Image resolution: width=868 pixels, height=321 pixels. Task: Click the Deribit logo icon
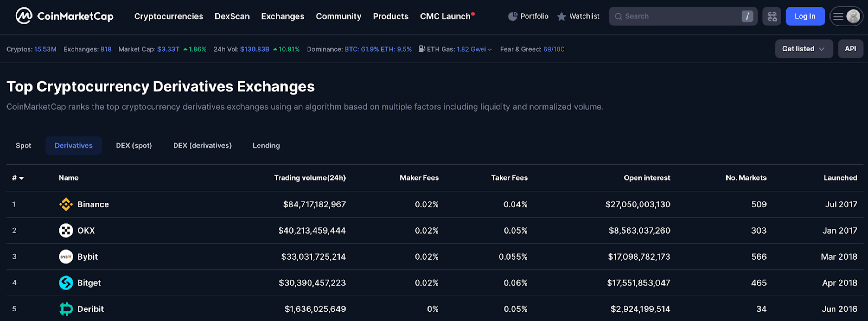(x=66, y=309)
